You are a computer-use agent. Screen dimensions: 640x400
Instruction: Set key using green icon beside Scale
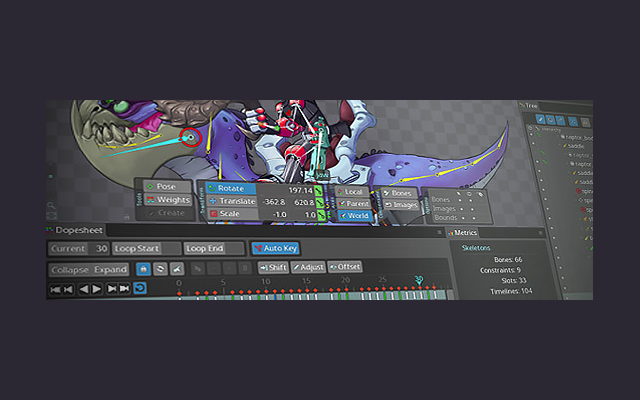tap(322, 214)
